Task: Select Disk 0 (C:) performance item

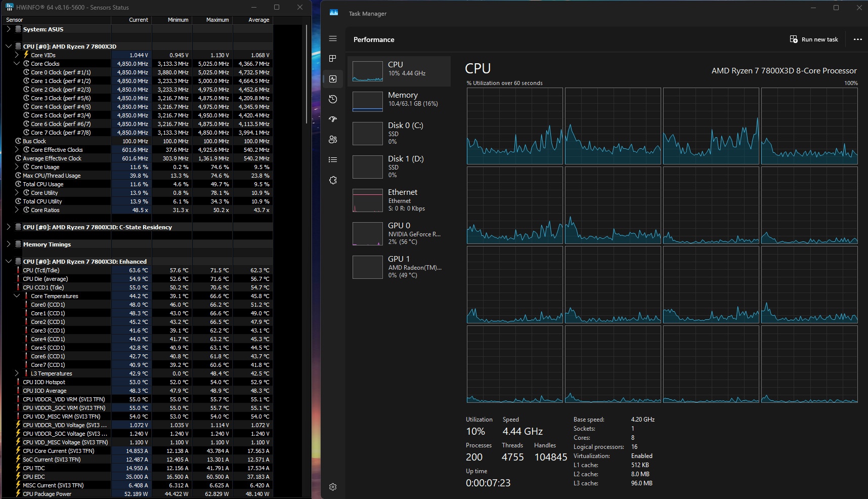Action: click(399, 134)
